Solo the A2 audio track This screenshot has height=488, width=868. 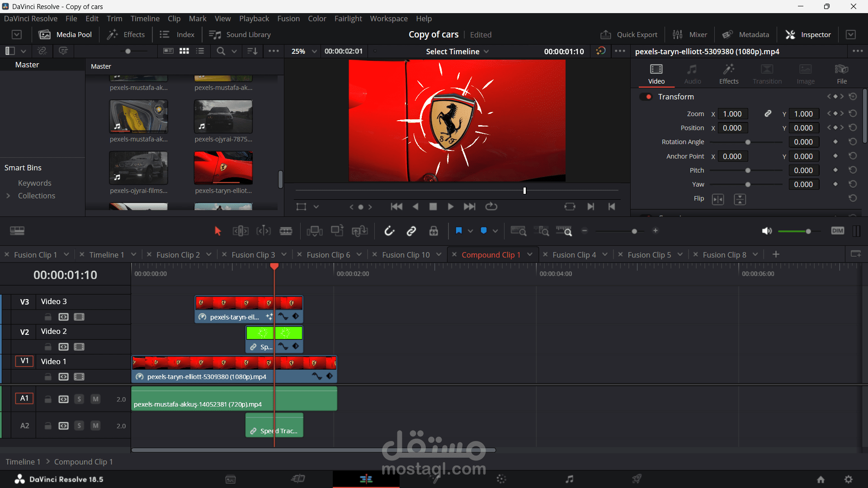[79, 426]
